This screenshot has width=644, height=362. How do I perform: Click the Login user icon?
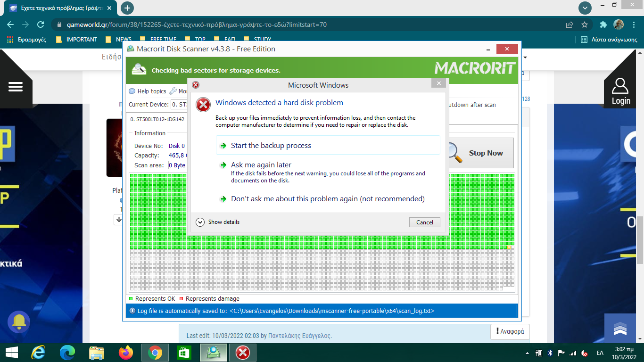point(620,91)
